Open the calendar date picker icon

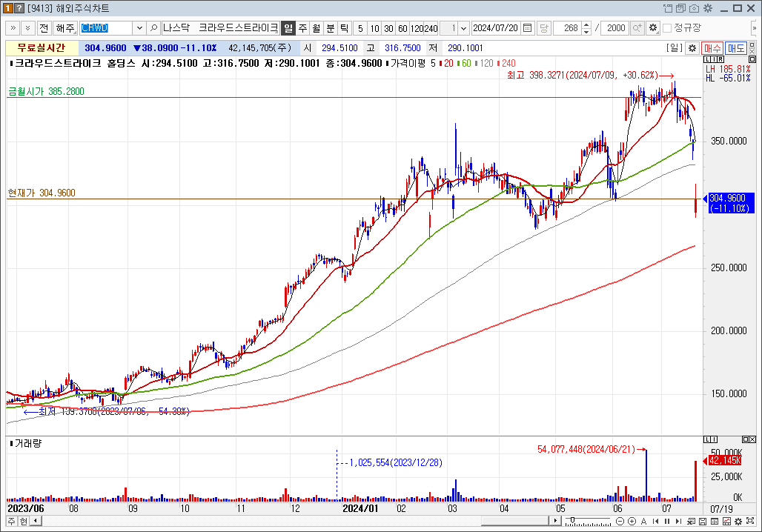coord(527,28)
